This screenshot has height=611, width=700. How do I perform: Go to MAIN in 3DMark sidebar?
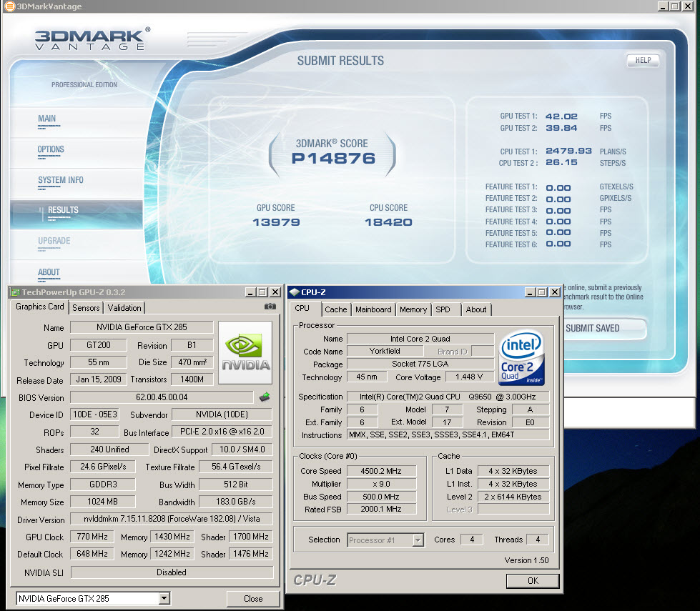pyautogui.click(x=47, y=119)
